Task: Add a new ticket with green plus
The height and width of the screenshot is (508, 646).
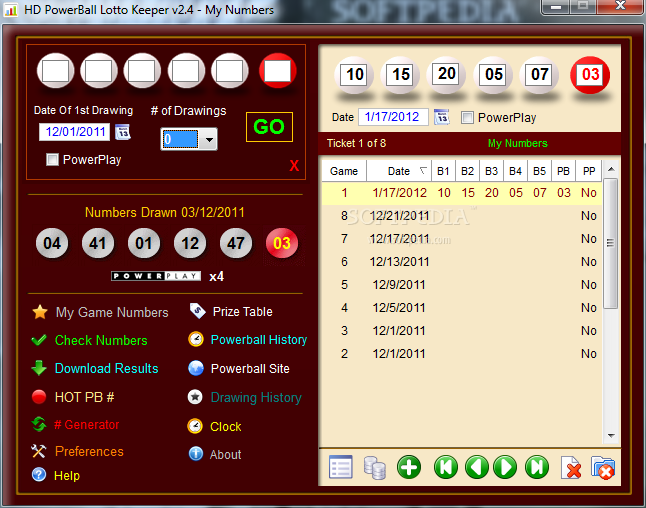Action: (409, 468)
